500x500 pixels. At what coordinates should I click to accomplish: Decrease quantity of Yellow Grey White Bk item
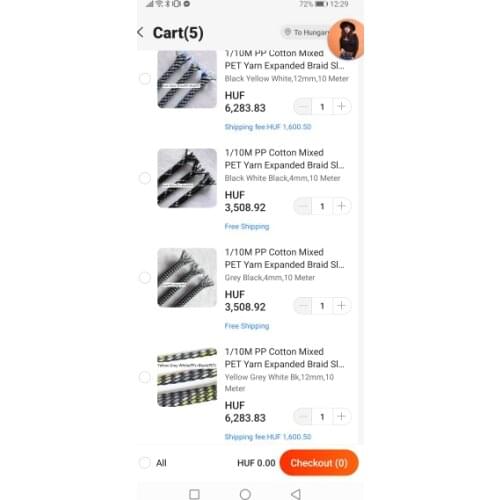(x=303, y=416)
